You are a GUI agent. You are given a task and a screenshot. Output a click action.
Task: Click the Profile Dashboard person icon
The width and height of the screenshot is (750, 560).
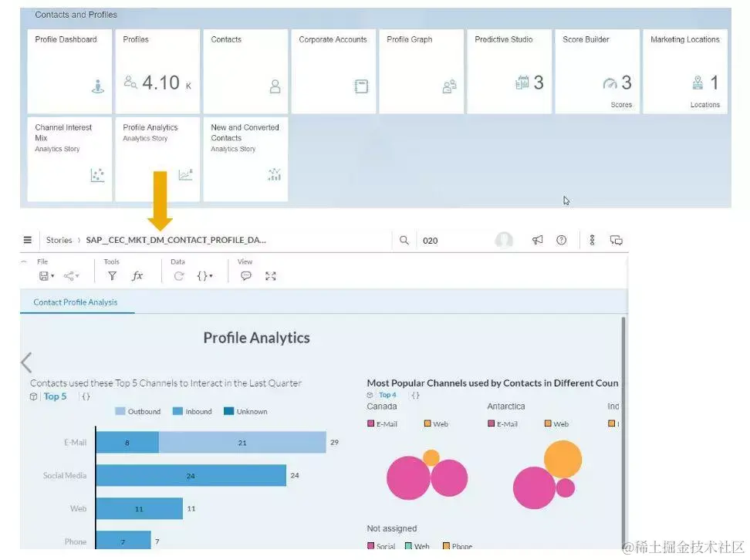(x=97, y=86)
